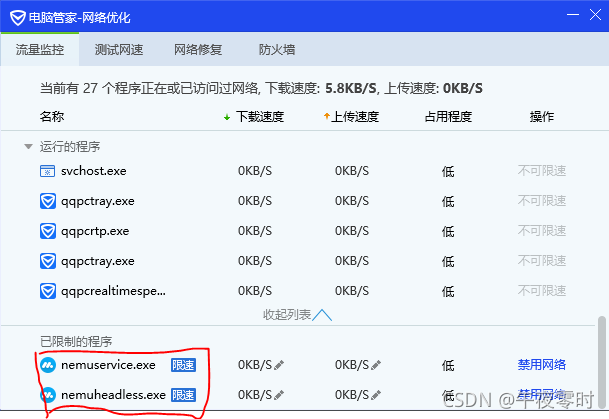Viewport: 609px width, 419px height.
Task: Click the 低 usage value for svchost.exe
Action: point(448,171)
